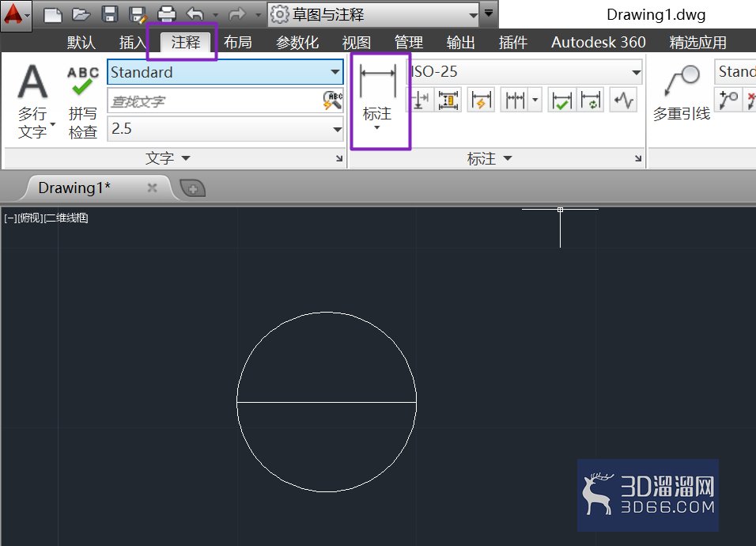The height and width of the screenshot is (546, 756).
Task: Undo the last action with arrow icon
Action: pyautogui.click(x=195, y=14)
